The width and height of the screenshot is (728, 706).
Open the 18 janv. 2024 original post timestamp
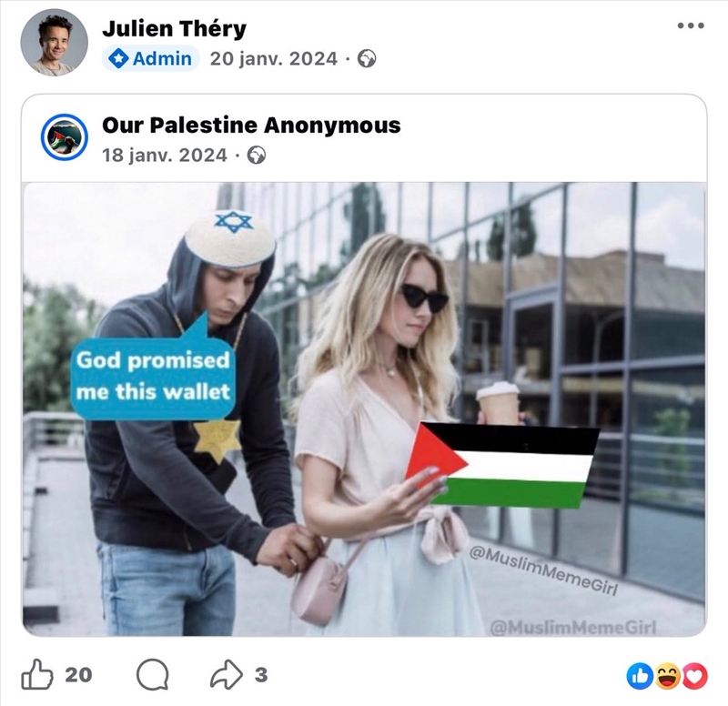pos(165,155)
